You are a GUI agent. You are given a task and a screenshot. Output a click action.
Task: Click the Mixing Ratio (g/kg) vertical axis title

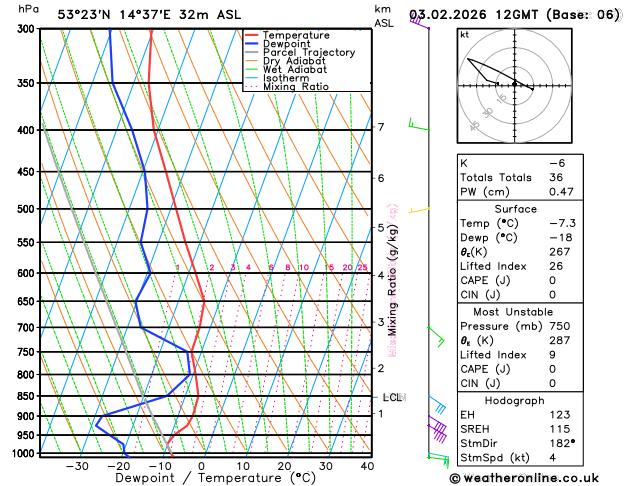pyautogui.click(x=392, y=280)
